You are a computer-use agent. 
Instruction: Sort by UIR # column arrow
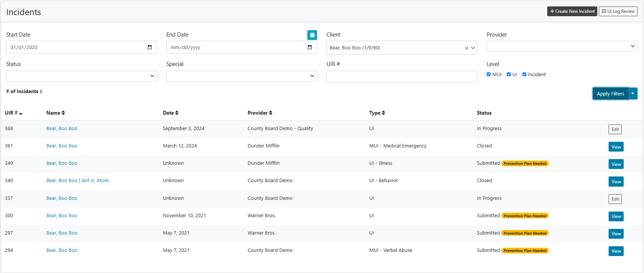click(x=21, y=113)
